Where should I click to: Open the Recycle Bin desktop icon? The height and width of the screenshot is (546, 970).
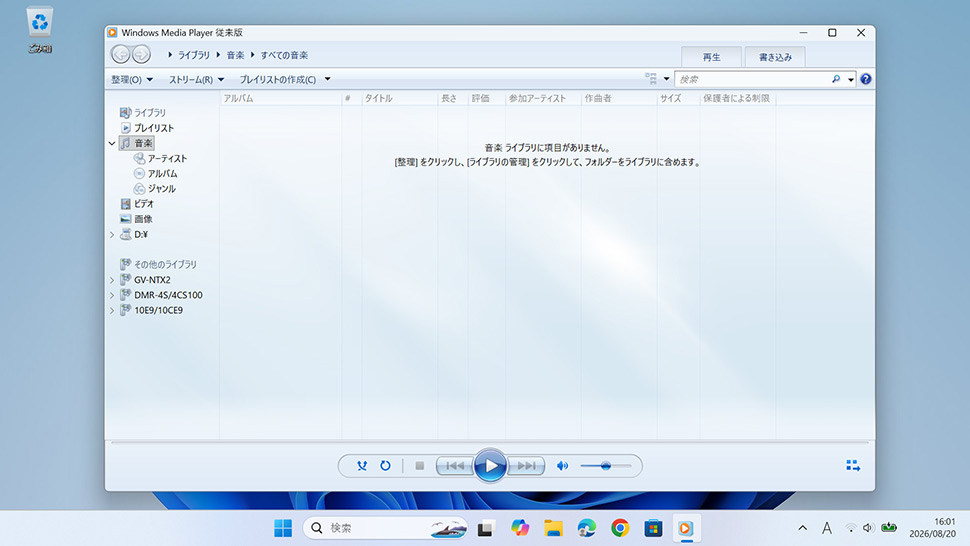(x=40, y=30)
